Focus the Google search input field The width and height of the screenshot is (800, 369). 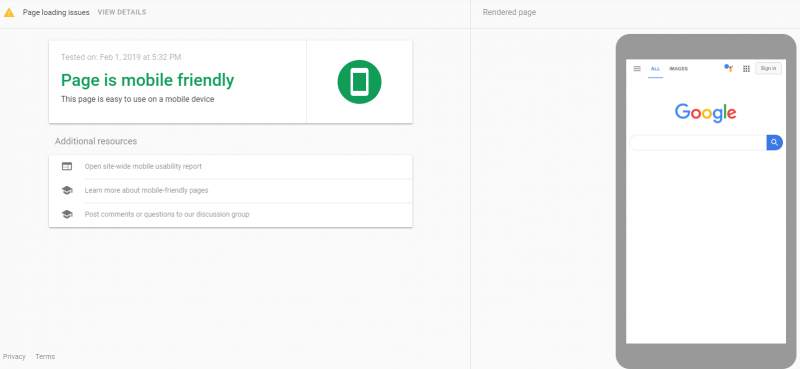pyautogui.click(x=698, y=142)
